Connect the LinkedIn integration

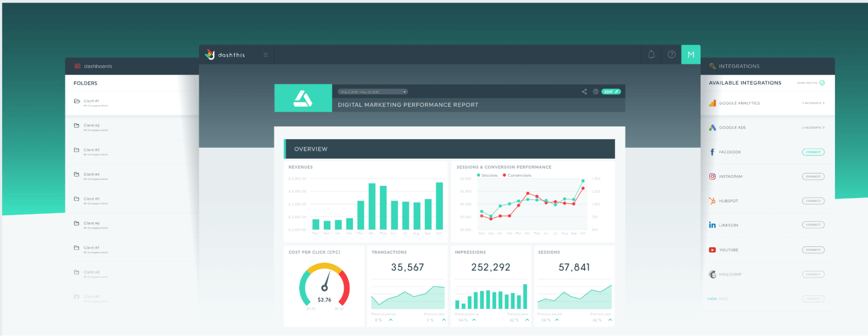(x=813, y=225)
